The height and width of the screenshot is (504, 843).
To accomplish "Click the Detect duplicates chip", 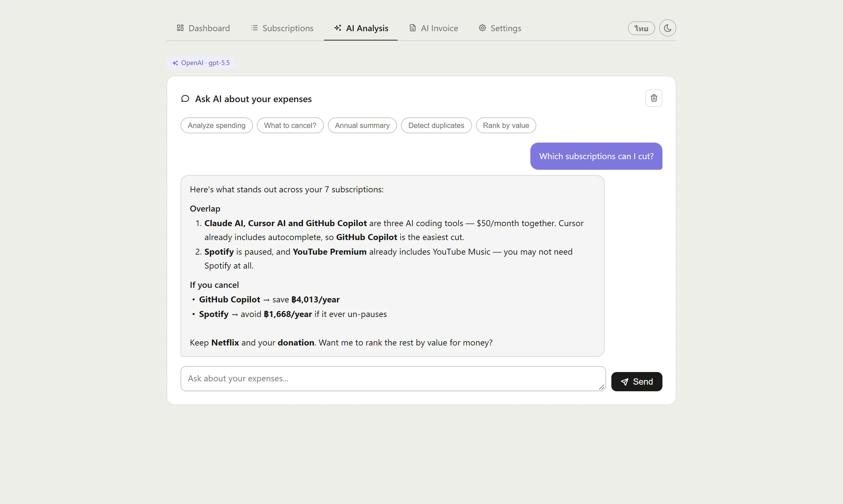I will (436, 125).
